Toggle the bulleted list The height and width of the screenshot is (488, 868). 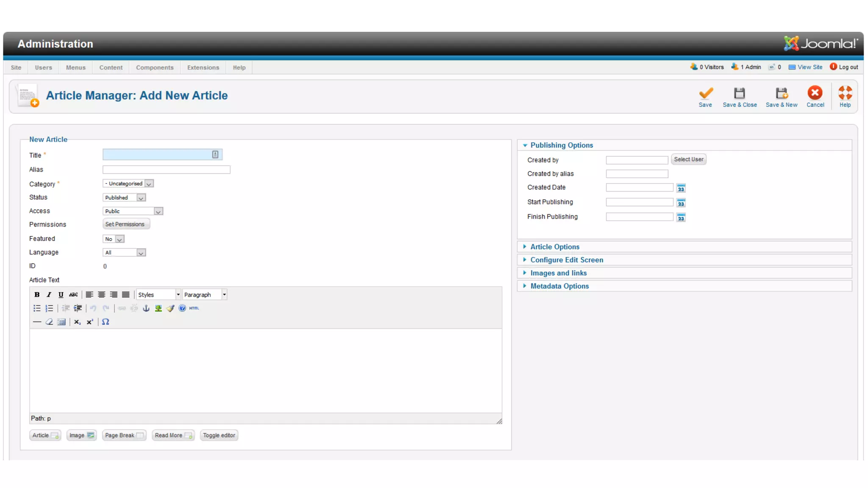37,308
